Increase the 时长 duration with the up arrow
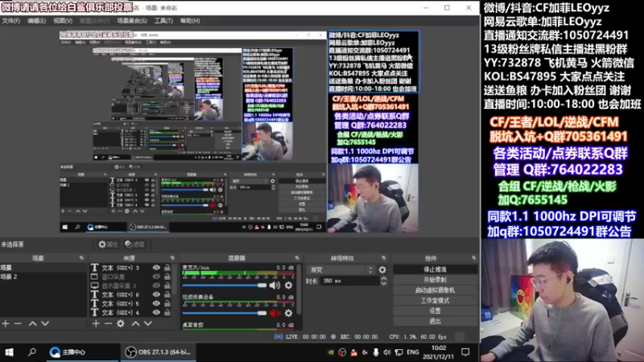644x362 pixels. pos(384,278)
